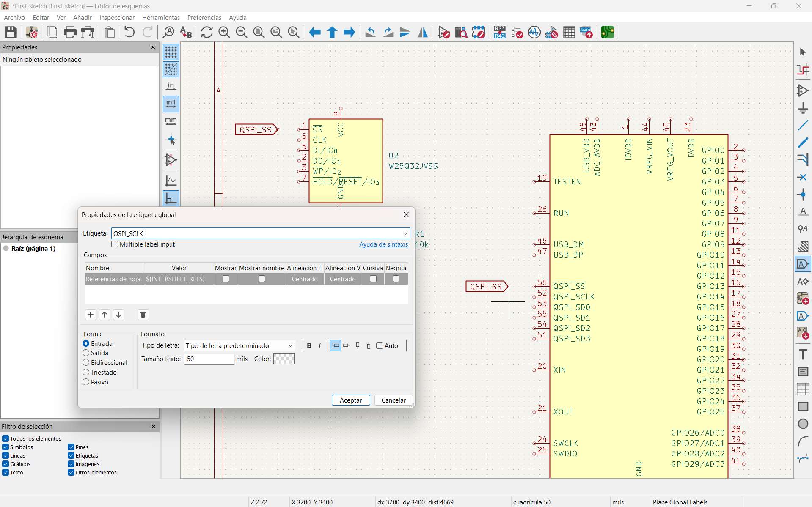Select the Global Label tool
812x507 pixels.
[803, 263]
